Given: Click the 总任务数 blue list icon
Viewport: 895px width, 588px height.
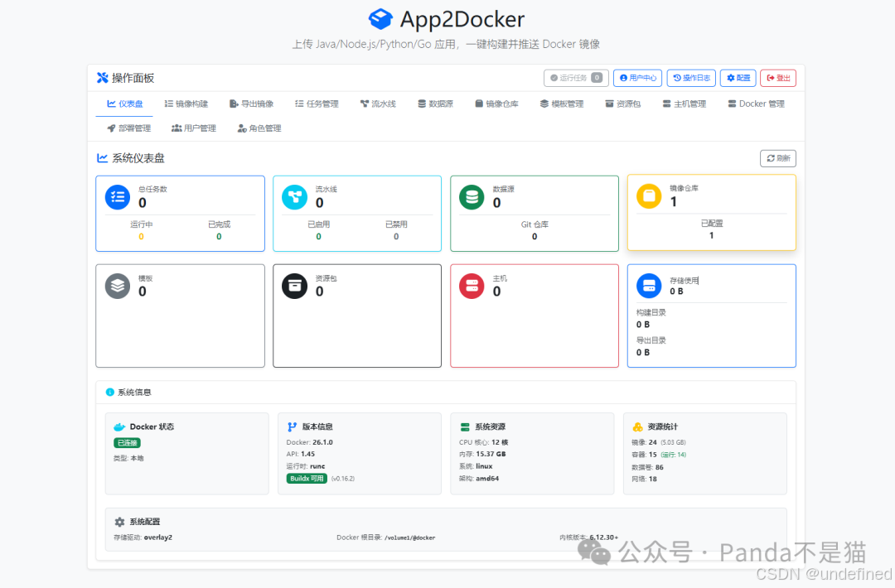Looking at the screenshot, I should (118, 197).
